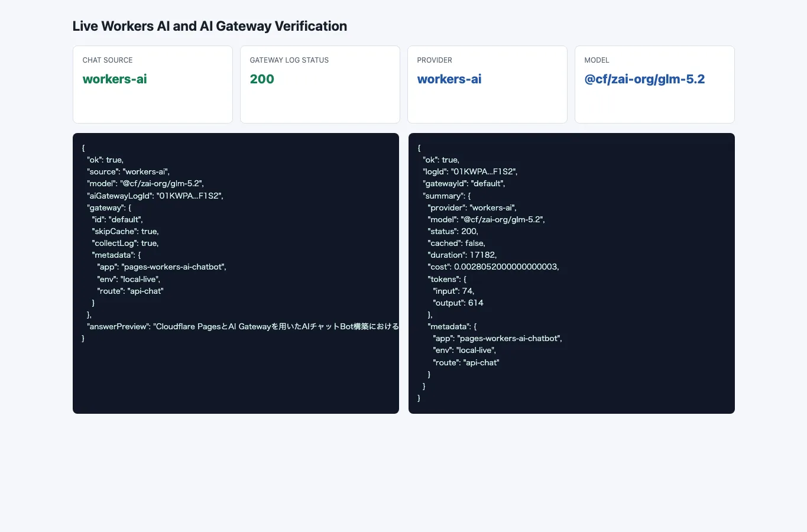Click the "source": "workers-ai" line in left JSON

click(128, 172)
